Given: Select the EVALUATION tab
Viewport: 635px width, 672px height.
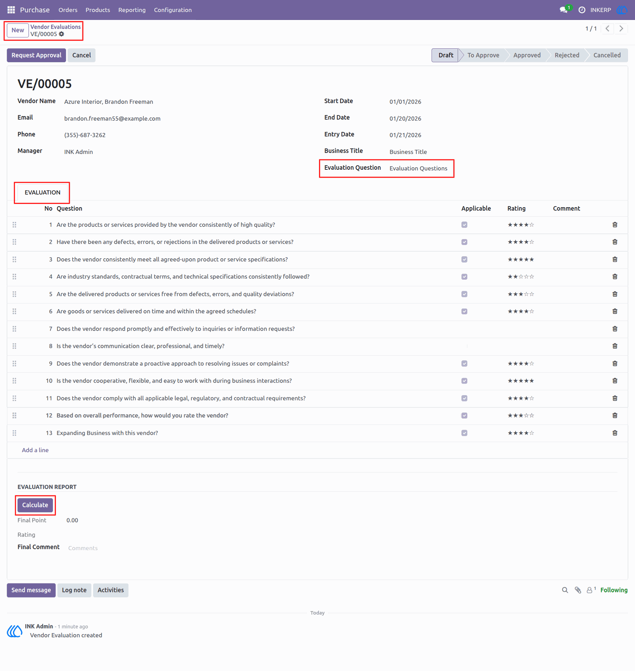Looking at the screenshot, I should pos(42,192).
